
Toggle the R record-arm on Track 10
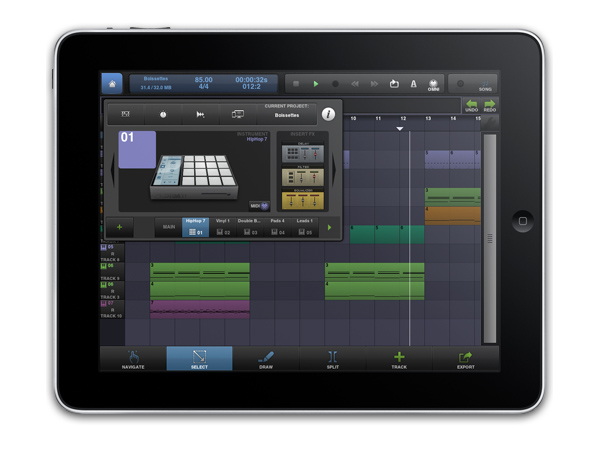(x=112, y=310)
